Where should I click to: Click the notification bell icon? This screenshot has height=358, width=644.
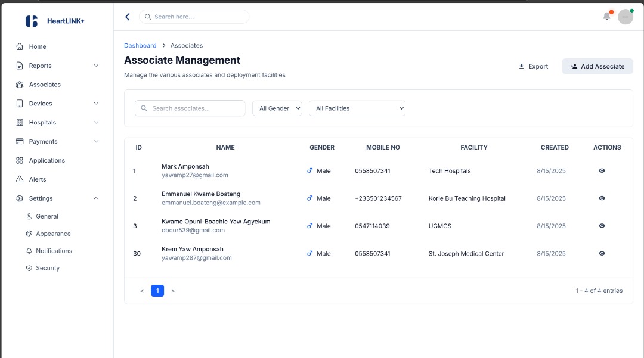(x=606, y=17)
